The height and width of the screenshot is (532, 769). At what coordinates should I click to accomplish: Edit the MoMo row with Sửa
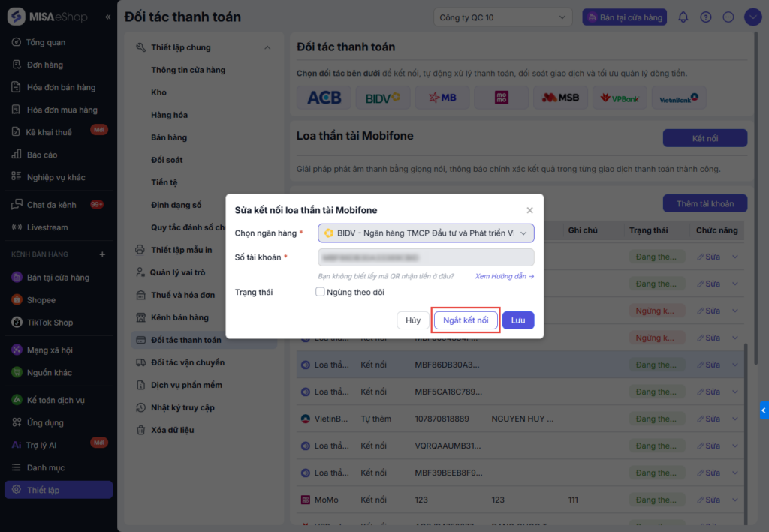709,500
